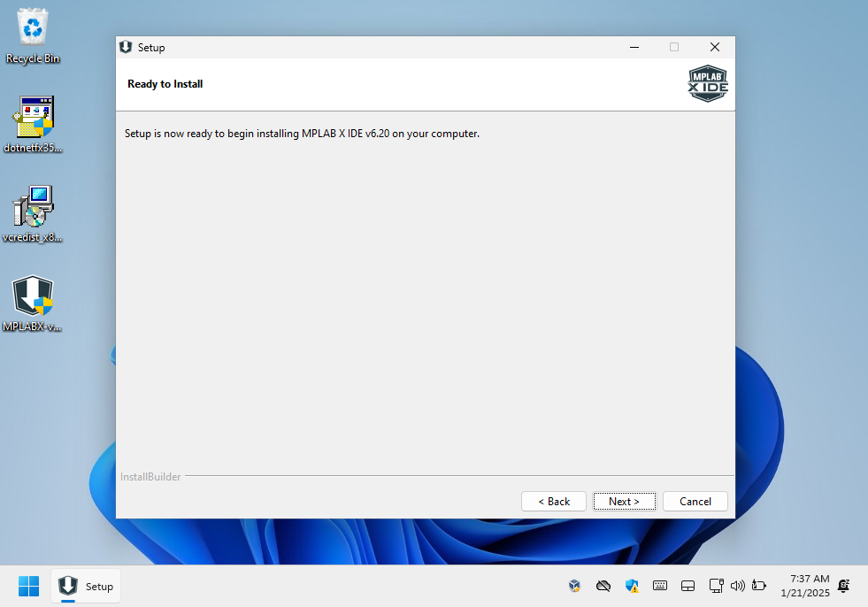Image resolution: width=868 pixels, height=607 pixels.
Task: Open the Recycle Bin desktop icon
Action: tap(33, 36)
